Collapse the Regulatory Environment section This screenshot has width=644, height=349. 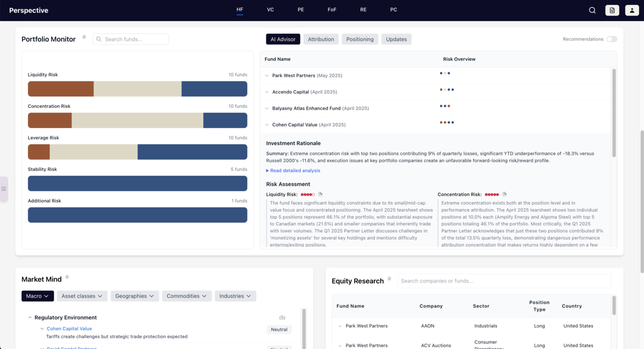point(30,317)
